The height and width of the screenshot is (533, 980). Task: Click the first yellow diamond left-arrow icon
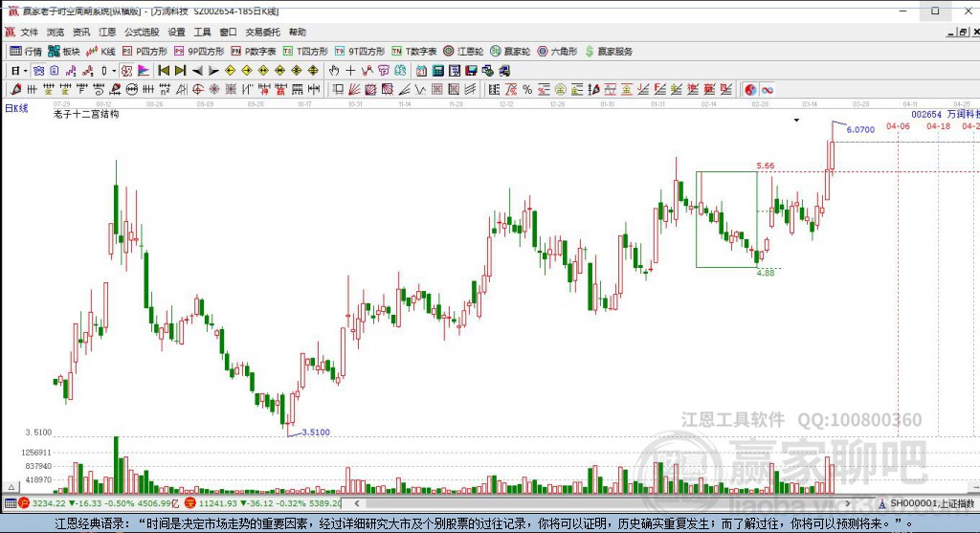click(230, 71)
